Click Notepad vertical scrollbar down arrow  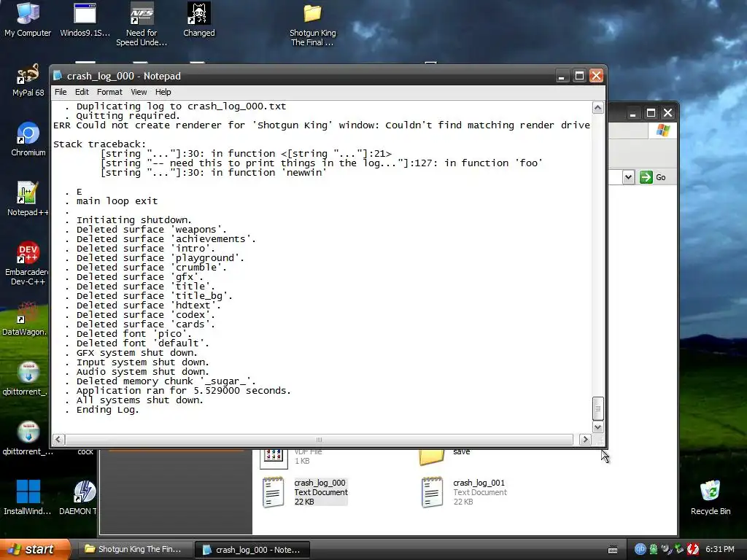pos(598,427)
